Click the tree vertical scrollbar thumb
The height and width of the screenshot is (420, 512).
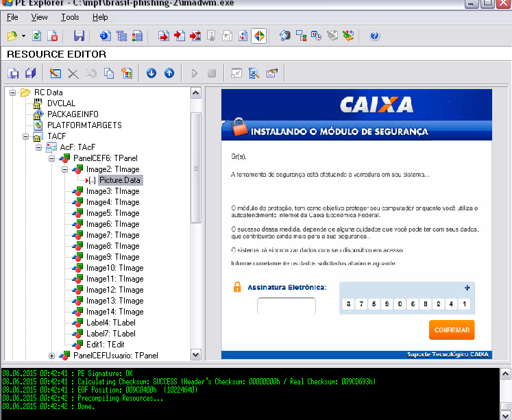pyautogui.click(x=195, y=168)
